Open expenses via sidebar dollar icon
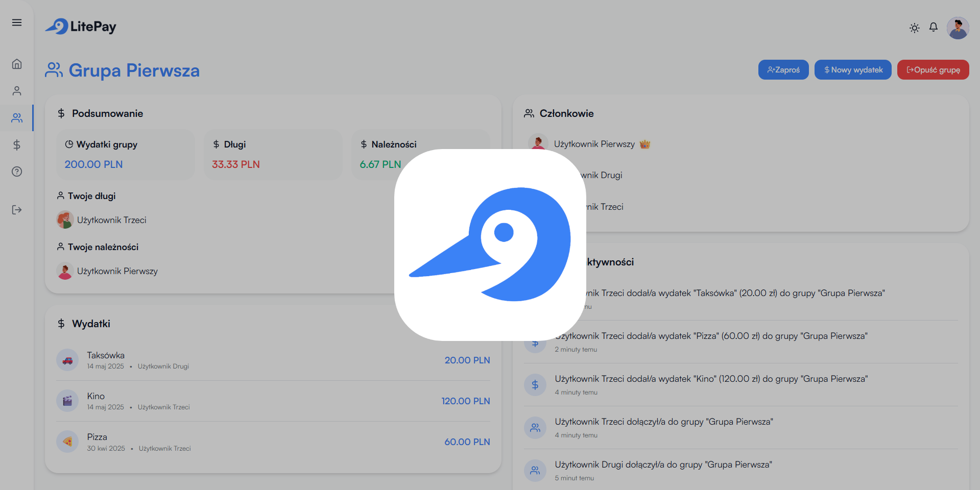 click(x=17, y=145)
